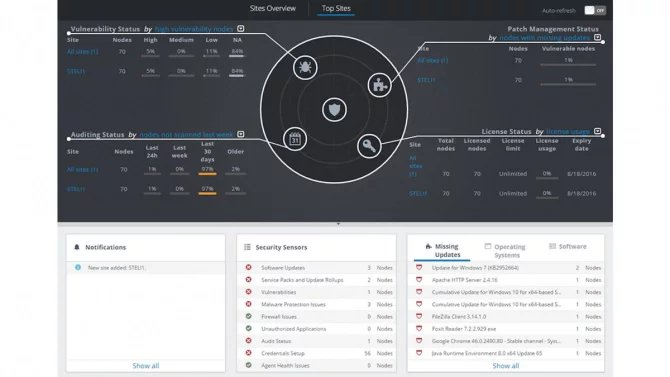Open the Patch Management Status dropdown arrow
Viewport: 670px width, 377px height.
click(597, 37)
